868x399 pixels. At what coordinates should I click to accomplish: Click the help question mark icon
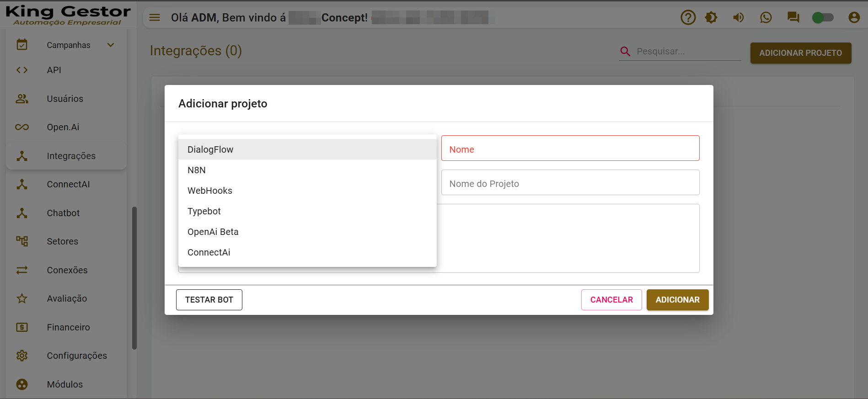pos(688,18)
